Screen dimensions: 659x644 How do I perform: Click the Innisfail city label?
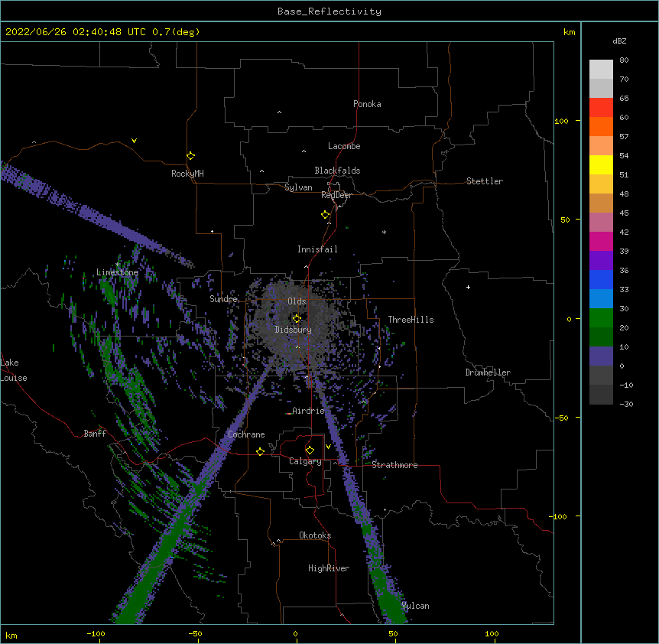(x=317, y=249)
